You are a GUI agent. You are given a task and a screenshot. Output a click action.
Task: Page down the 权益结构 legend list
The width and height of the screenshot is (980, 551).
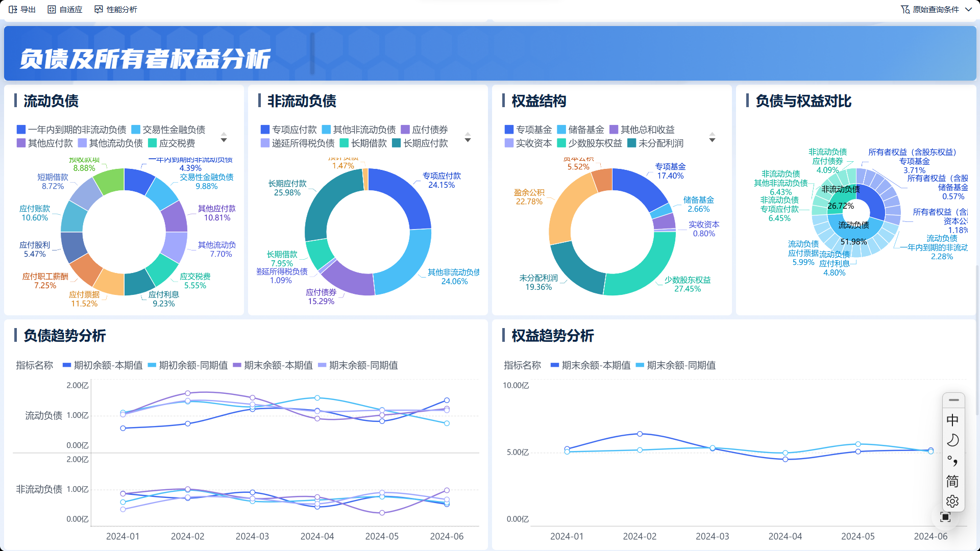click(712, 141)
